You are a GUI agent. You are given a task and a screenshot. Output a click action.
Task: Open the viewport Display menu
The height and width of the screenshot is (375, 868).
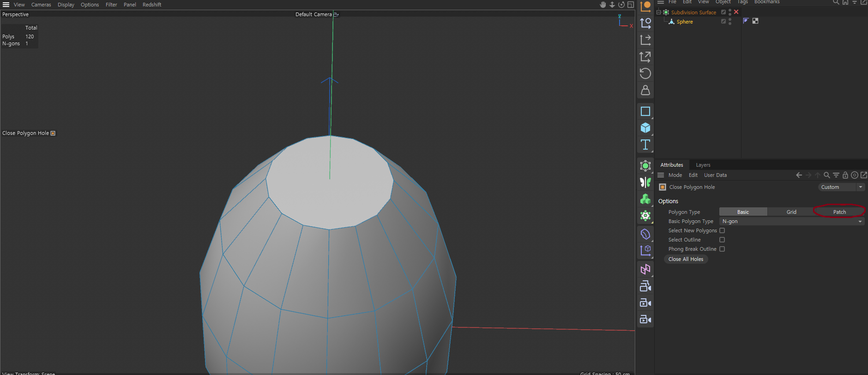click(x=66, y=5)
